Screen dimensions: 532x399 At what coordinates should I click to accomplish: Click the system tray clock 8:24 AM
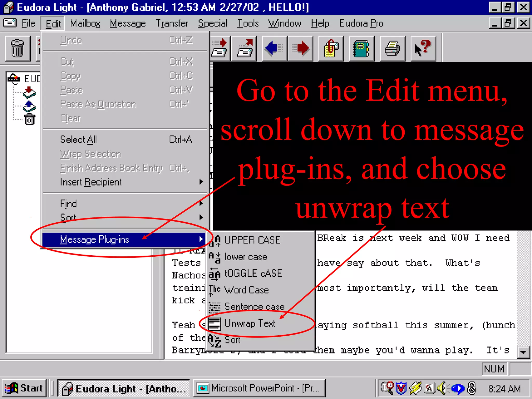504,389
